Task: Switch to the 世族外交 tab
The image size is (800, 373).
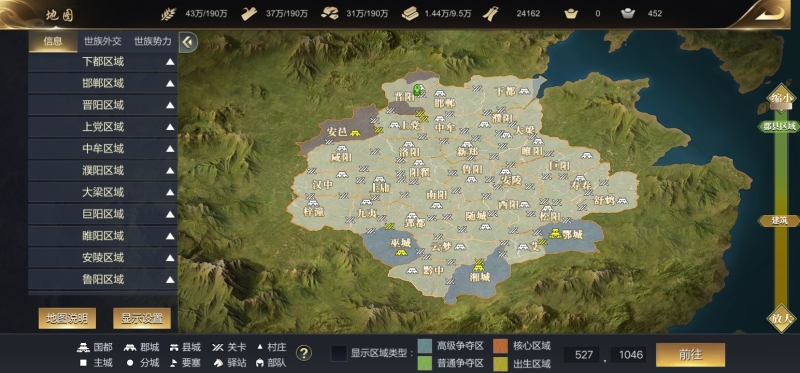Action: coord(103,41)
